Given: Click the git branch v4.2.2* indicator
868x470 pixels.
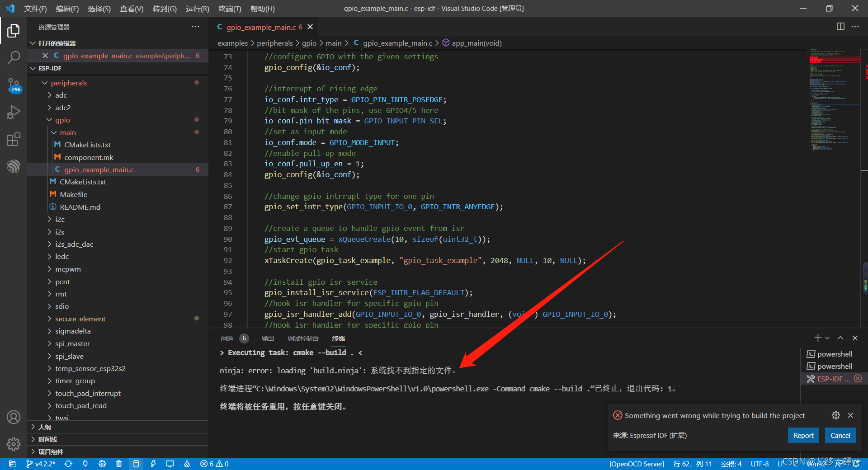Looking at the screenshot, I should point(41,464).
